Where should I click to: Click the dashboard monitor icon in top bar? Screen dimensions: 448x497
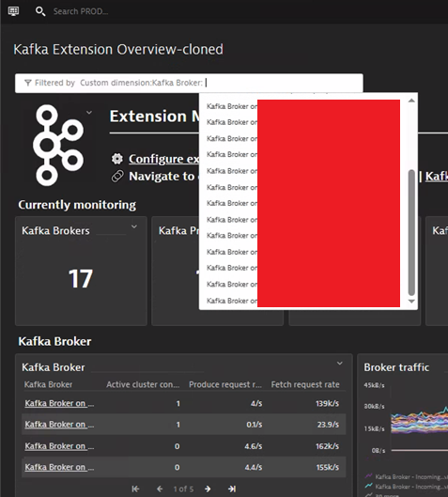coord(13,11)
